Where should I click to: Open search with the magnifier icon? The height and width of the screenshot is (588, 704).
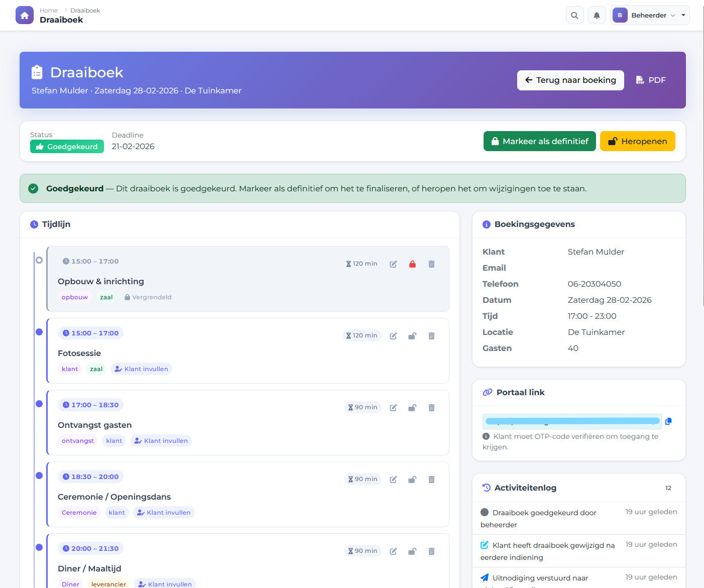pos(574,15)
